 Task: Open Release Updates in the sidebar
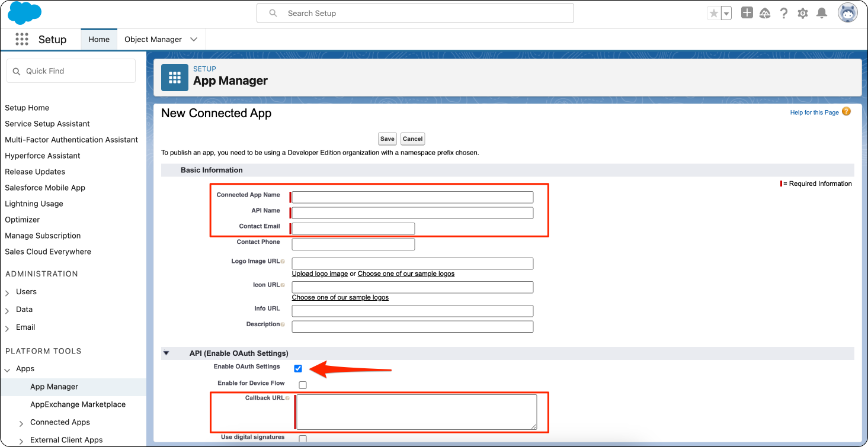[x=35, y=172]
